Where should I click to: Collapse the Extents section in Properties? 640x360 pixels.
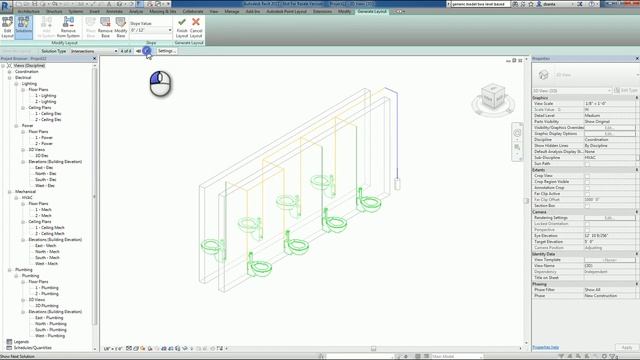tap(636, 170)
